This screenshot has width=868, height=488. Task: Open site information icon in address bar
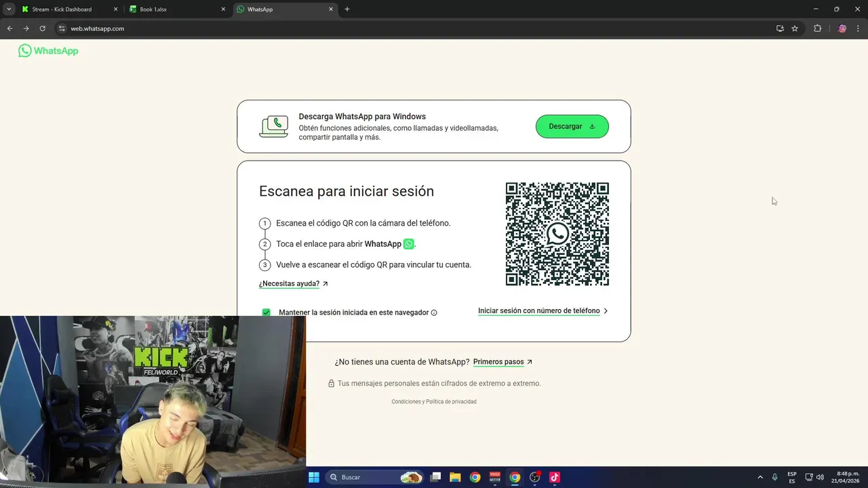coord(61,28)
